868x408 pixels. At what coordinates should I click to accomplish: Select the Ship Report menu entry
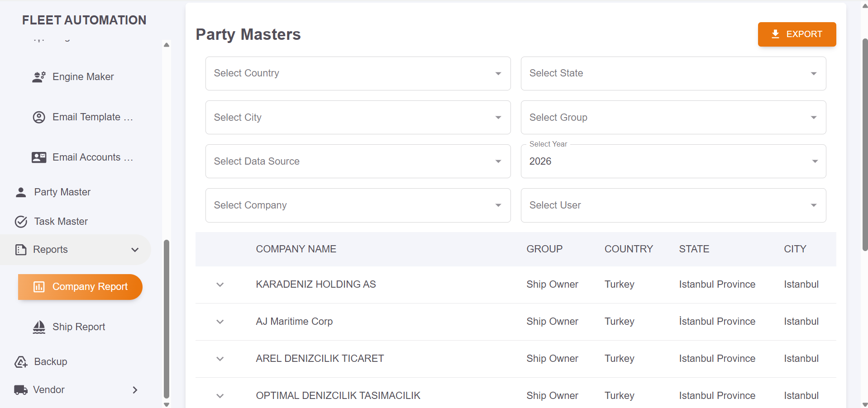click(78, 327)
